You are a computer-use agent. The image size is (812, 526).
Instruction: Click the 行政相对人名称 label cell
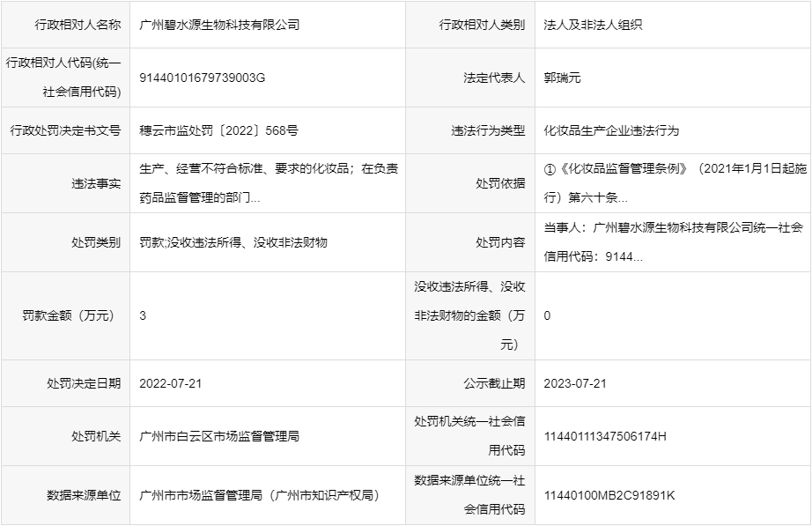point(65,25)
